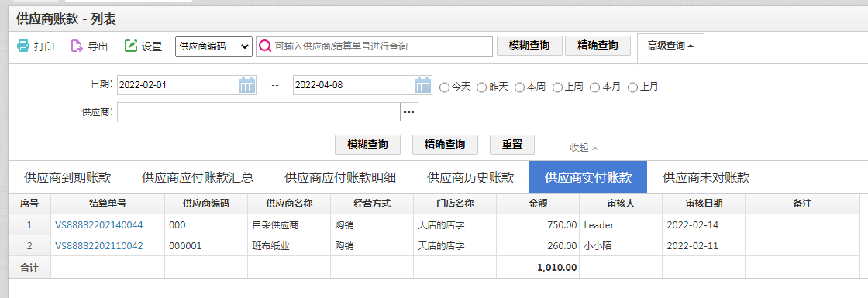Click the 260.00 amount cell

click(x=538, y=246)
